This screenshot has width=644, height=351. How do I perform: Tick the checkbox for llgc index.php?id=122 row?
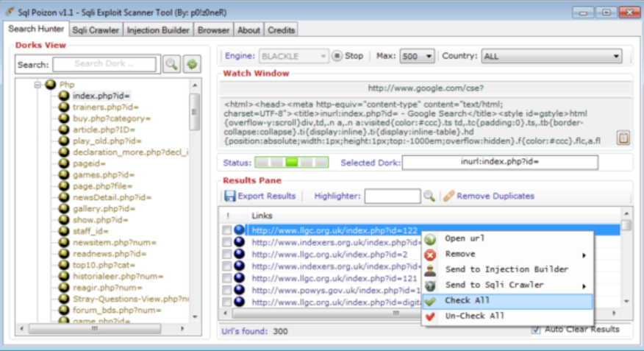[x=226, y=230]
